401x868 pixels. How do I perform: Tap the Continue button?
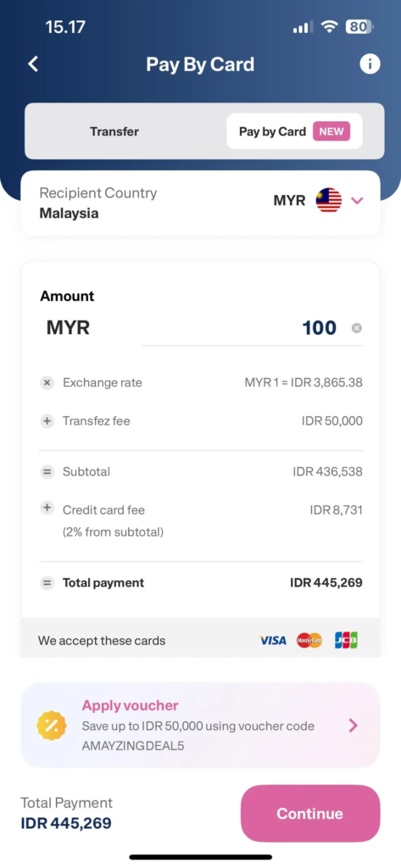310,813
